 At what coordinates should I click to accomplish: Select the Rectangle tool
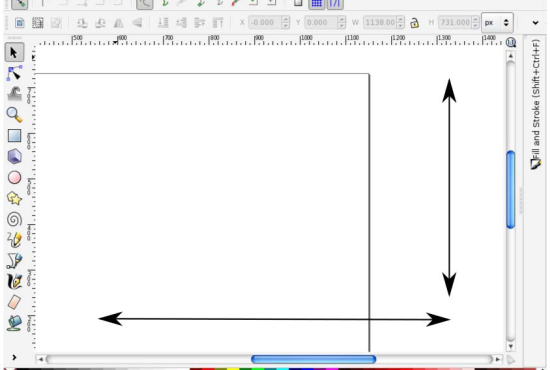[14, 135]
